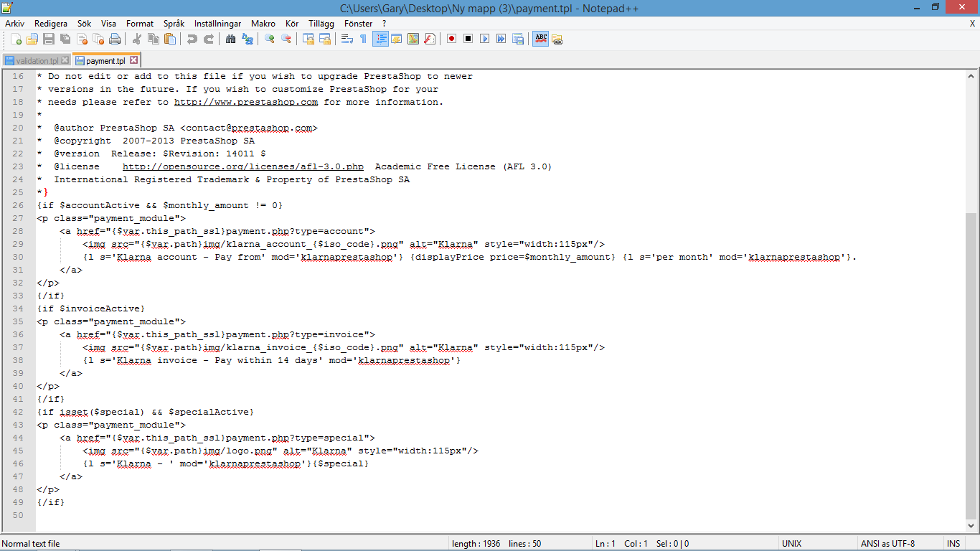Toggle word wrap in the toolbar

point(347,39)
